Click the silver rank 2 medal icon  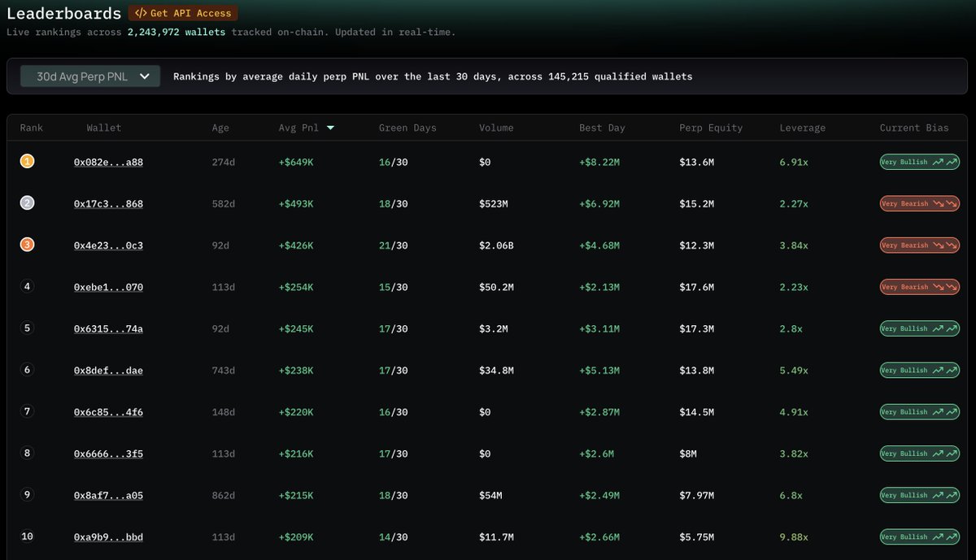(27, 203)
